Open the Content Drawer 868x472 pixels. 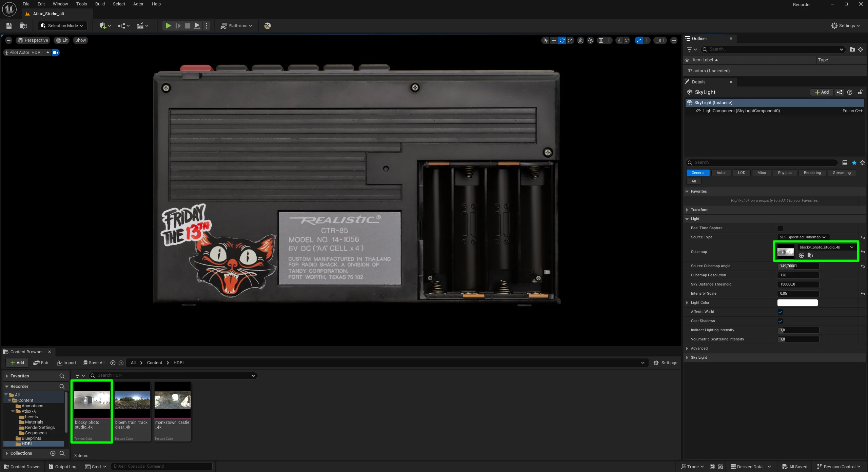click(22, 467)
